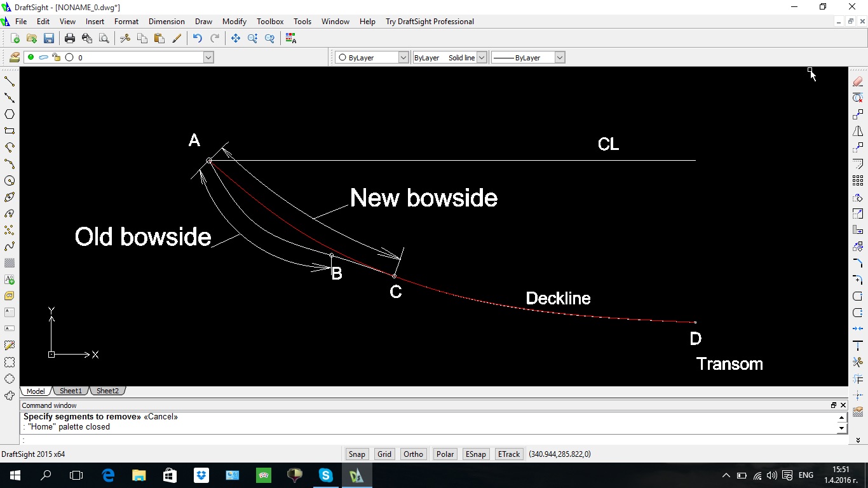The image size is (868, 488).
Task: Toggle the Grid display
Action: coord(384,454)
